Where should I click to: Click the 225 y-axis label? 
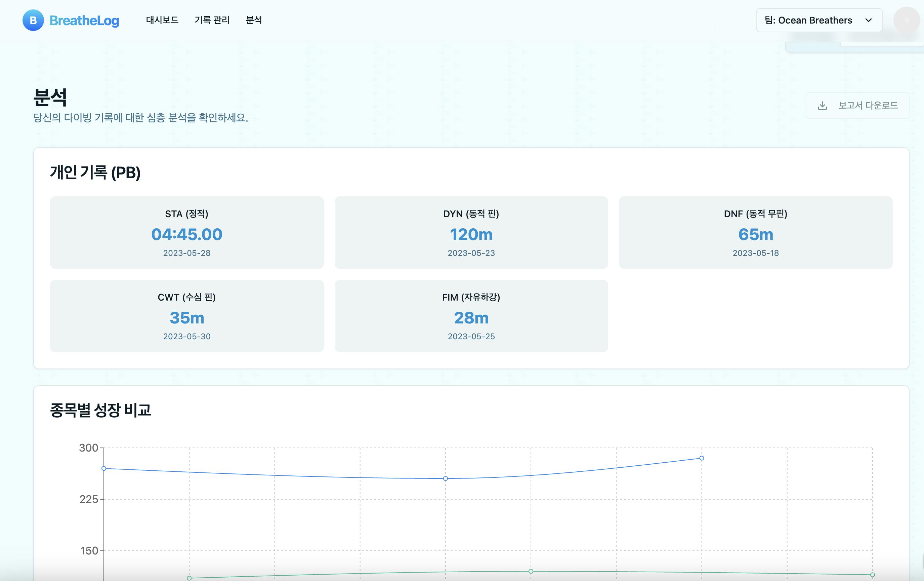(x=89, y=499)
